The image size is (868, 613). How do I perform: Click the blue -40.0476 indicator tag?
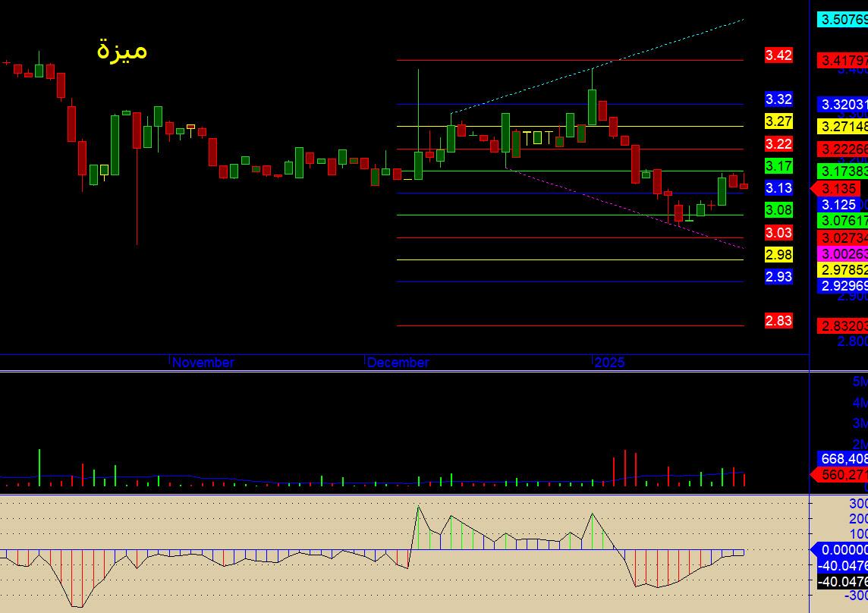[842, 566]
